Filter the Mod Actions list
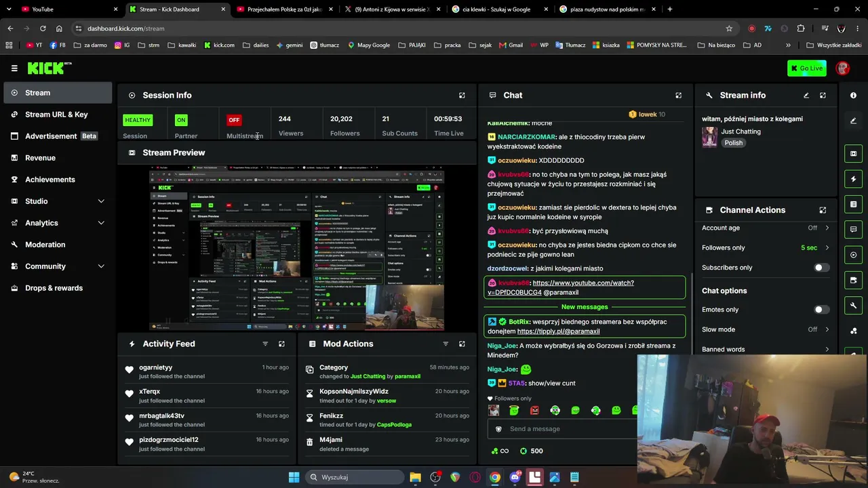 (446, 344)
